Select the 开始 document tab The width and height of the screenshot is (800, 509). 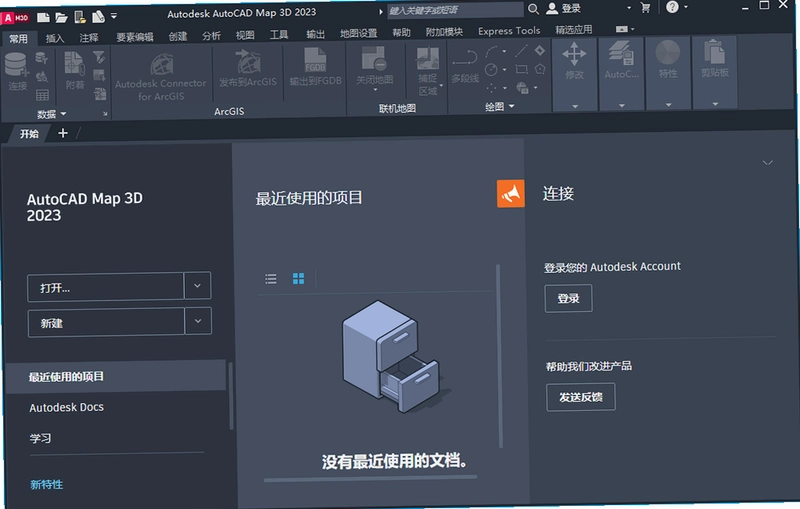click(29, 134)
